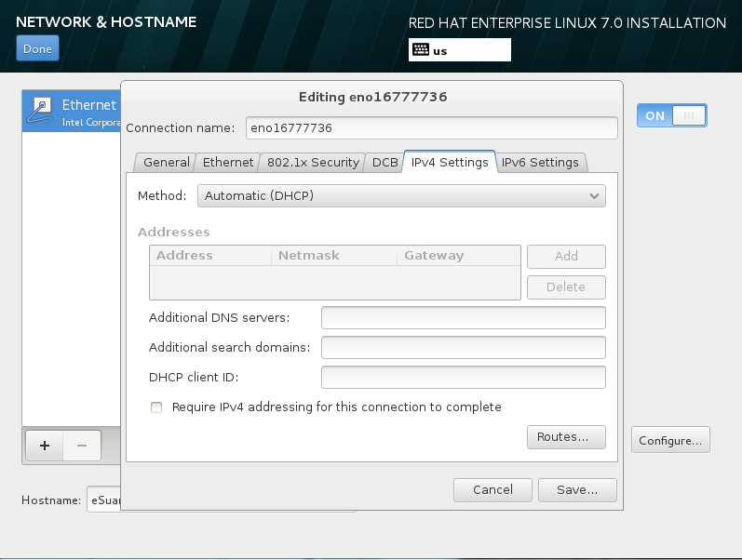Enable Require IPv4 addressing checkbox
The image size is (742, 560).
click(x=156, y=407)
